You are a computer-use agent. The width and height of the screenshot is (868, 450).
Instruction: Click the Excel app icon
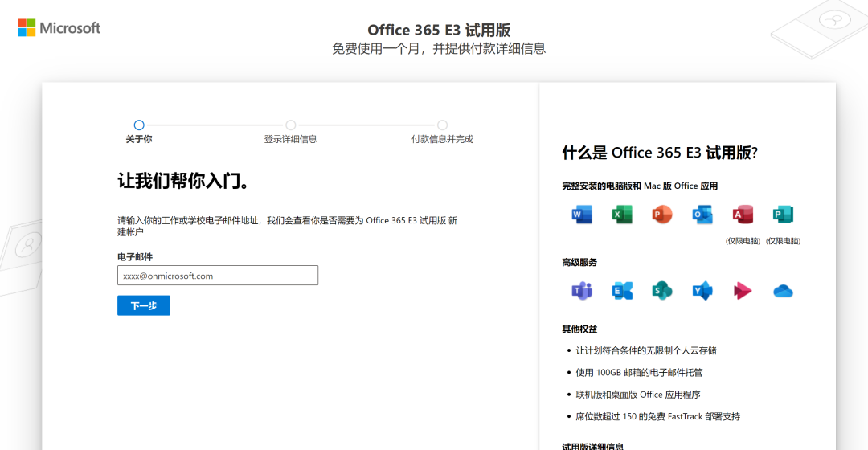pos(622,215)
